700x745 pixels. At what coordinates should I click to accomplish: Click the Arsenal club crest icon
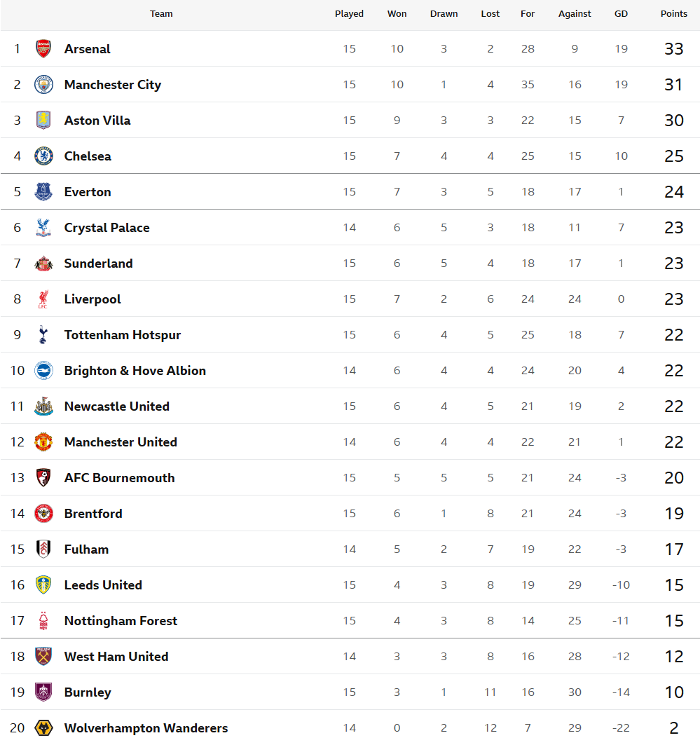(x=43, y=48)
